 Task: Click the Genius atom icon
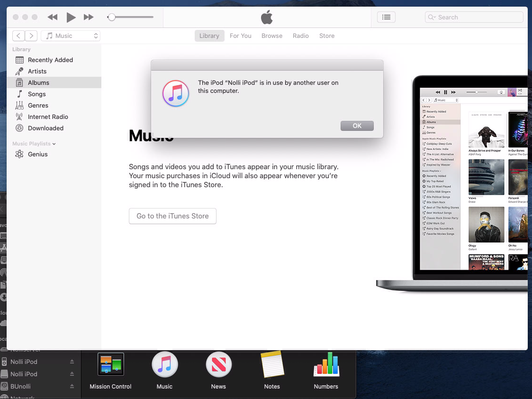tap(19, 154)
